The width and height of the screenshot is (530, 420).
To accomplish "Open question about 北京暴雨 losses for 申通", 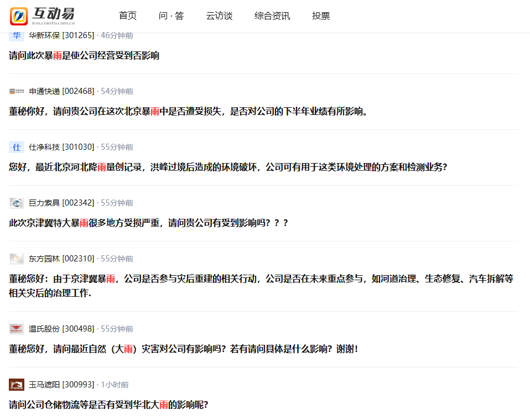I will click(x=188, y=111).
